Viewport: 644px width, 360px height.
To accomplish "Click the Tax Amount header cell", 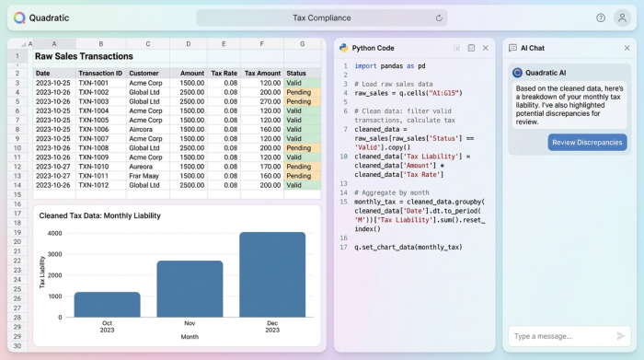I will 262,73.
